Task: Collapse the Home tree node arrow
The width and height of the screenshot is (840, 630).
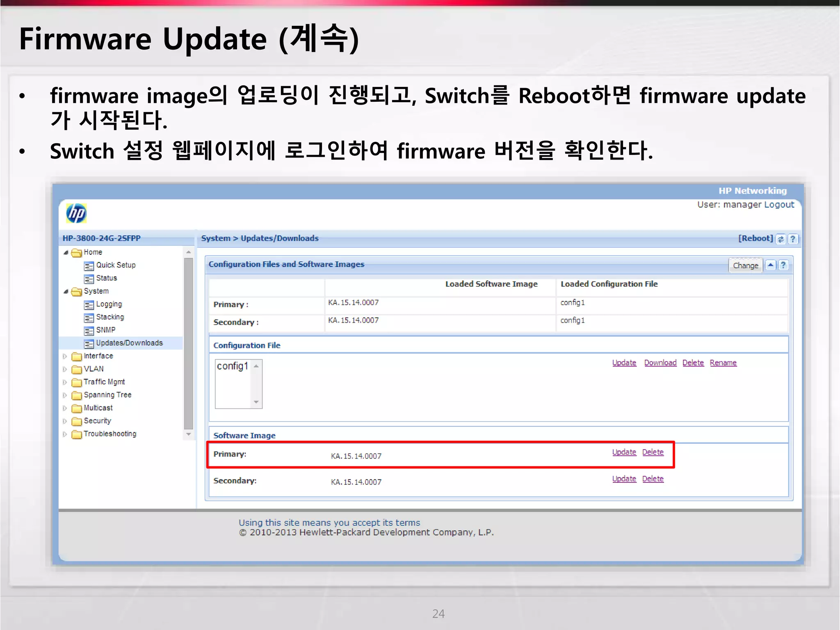Action: [x=66, y=253]
